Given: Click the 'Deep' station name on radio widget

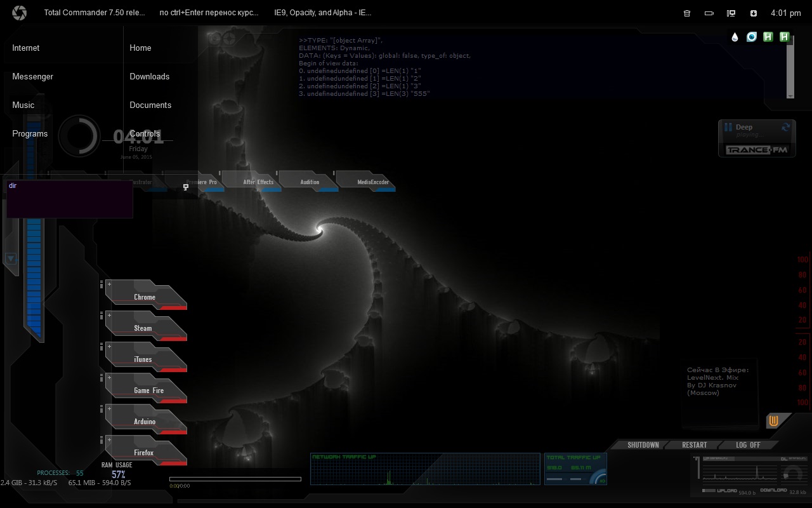Looking at the screenshot, I should pos(744,127).
